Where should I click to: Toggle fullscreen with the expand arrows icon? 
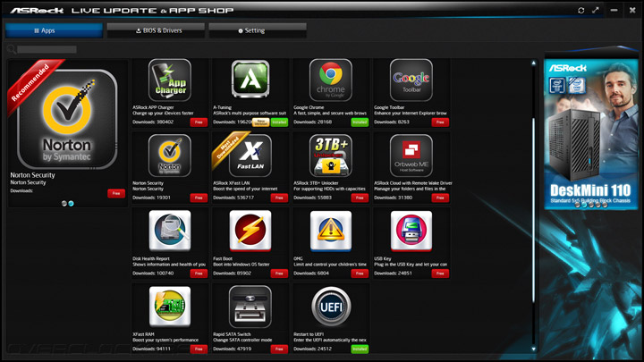pyautogui.click(x=596, y=10)
